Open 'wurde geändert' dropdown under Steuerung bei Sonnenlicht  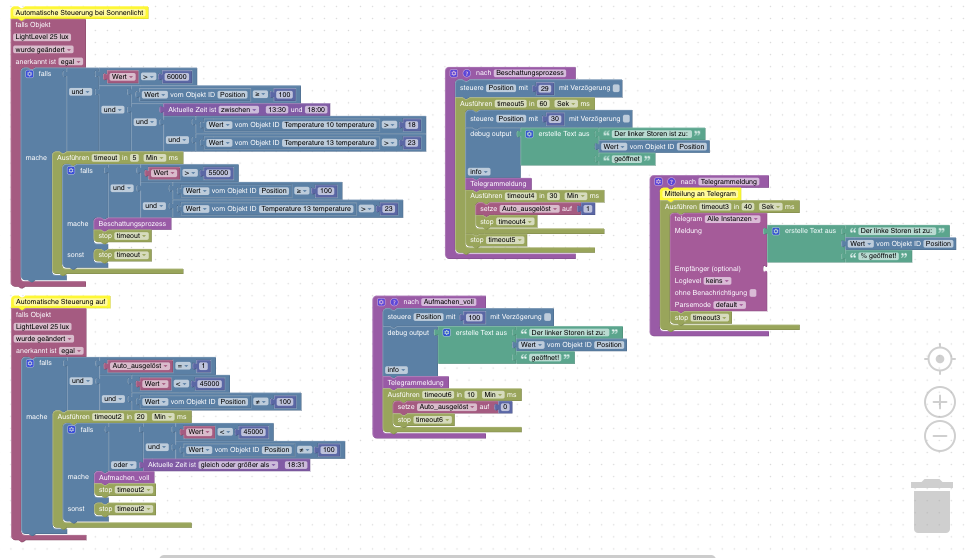coord(43,49)
